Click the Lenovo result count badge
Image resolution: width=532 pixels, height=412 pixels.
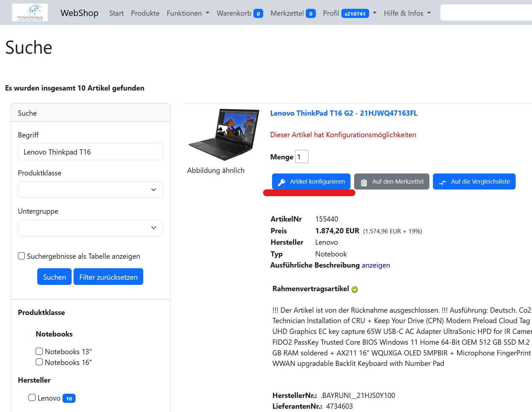69,398
